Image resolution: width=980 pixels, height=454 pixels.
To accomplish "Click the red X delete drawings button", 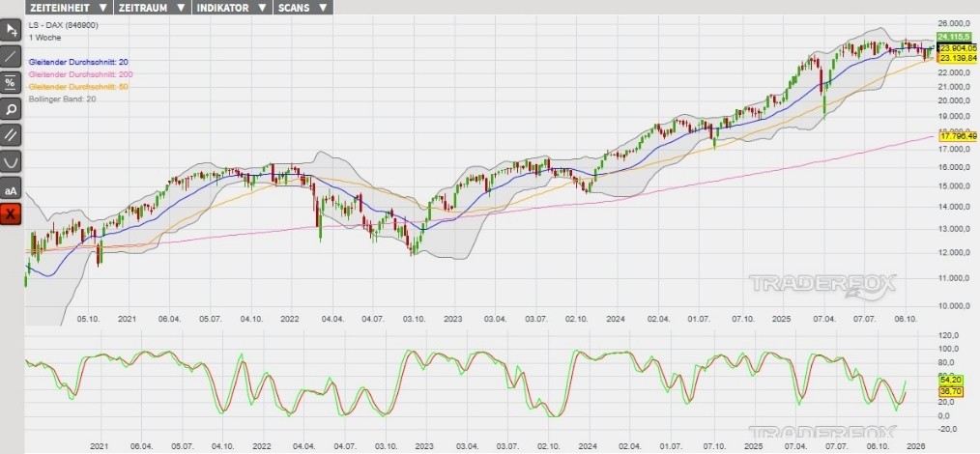I will [11, 213].
